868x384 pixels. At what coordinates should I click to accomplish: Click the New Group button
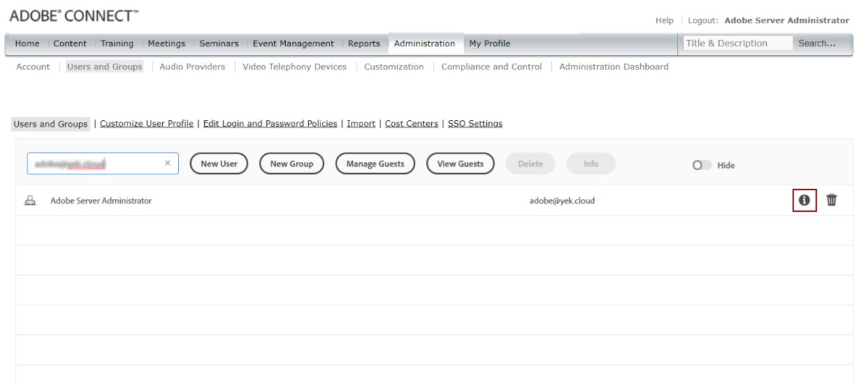coord(291,164)
